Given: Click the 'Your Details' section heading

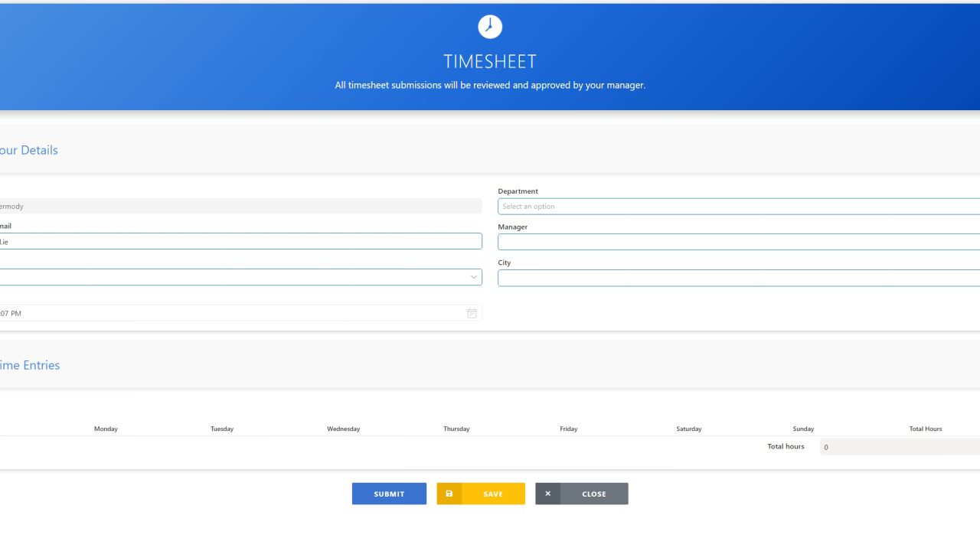Looking at the screenshot, I should 29,150.
